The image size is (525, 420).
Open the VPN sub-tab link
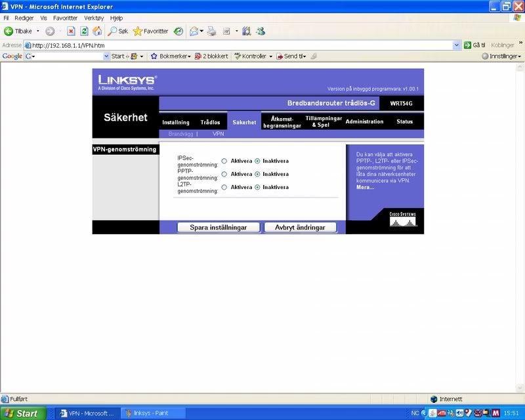(x=219, y=134)
